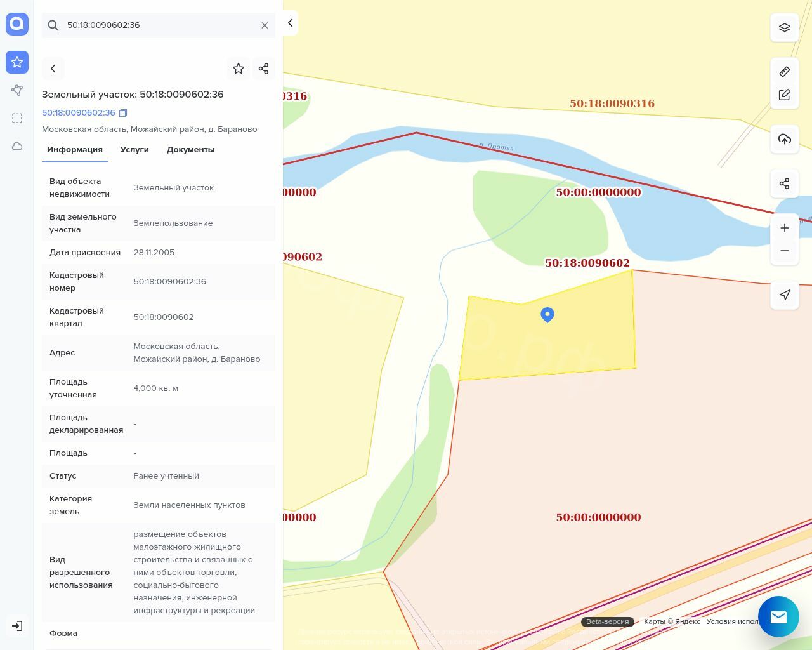Add parcel to favorites with star
The image size is (812, 650).
pyautogui.click(x=239, y=69)
